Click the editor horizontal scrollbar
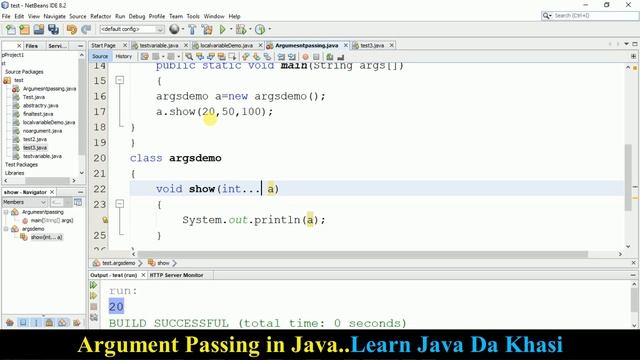The height and width of the screenshot is (360, 640). (x=362, y=254)
